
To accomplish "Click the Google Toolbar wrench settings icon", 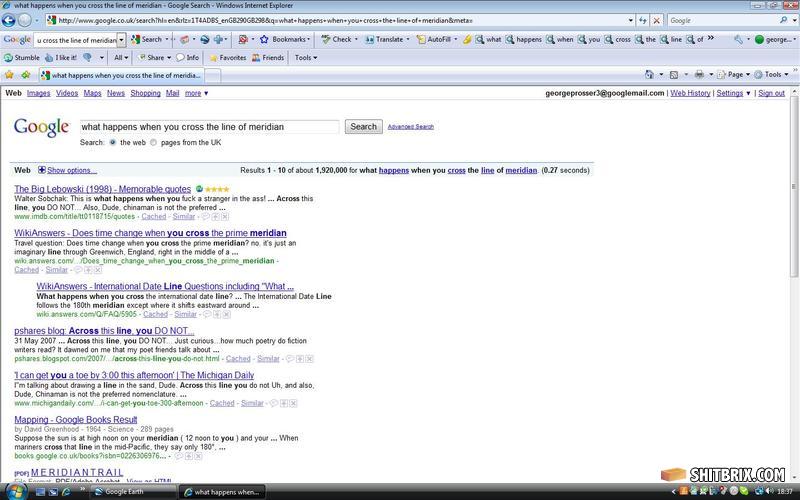I will click(x=738, y=39).
